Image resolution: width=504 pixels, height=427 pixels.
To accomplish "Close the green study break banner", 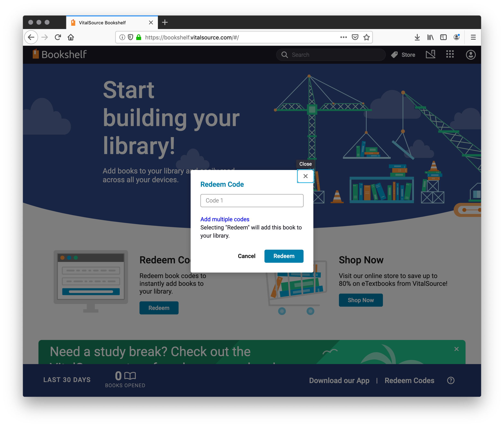I will [x=457, y=349].
